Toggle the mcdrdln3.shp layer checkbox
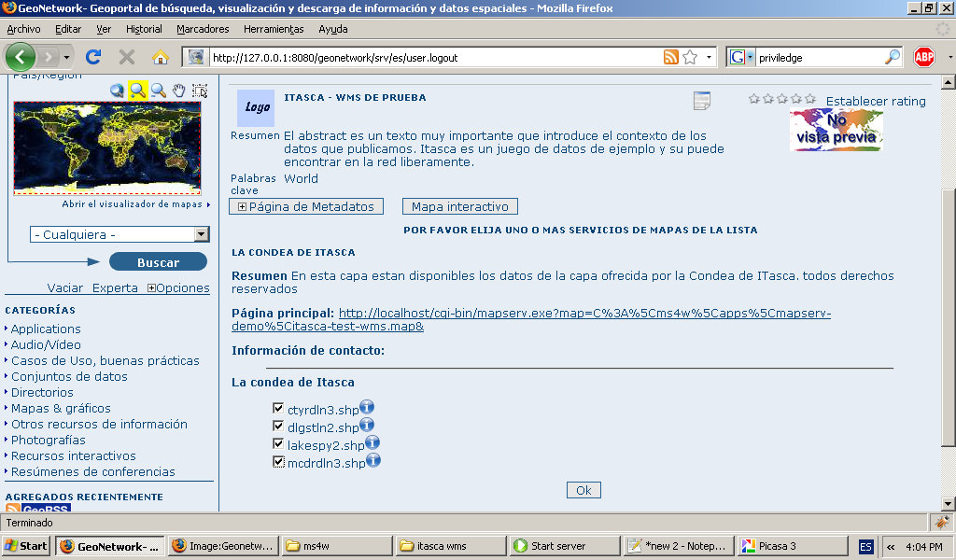Screen dimensions: 956x560 coord(278,462)
